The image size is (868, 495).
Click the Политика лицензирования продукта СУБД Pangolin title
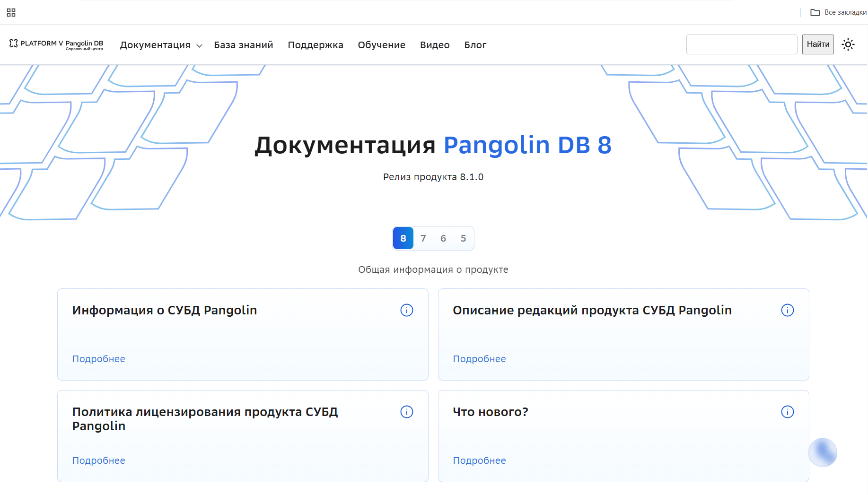tap(205, 419)
